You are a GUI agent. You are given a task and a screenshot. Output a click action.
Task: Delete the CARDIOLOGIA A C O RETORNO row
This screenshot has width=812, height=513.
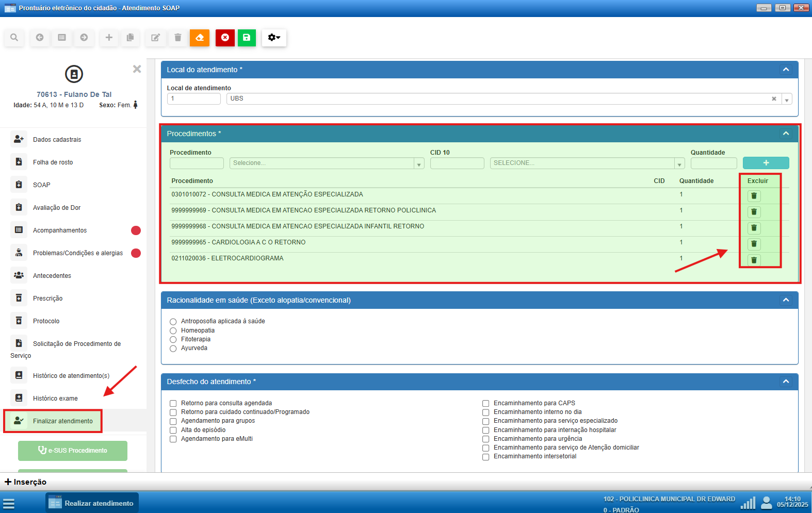(754, 244)
